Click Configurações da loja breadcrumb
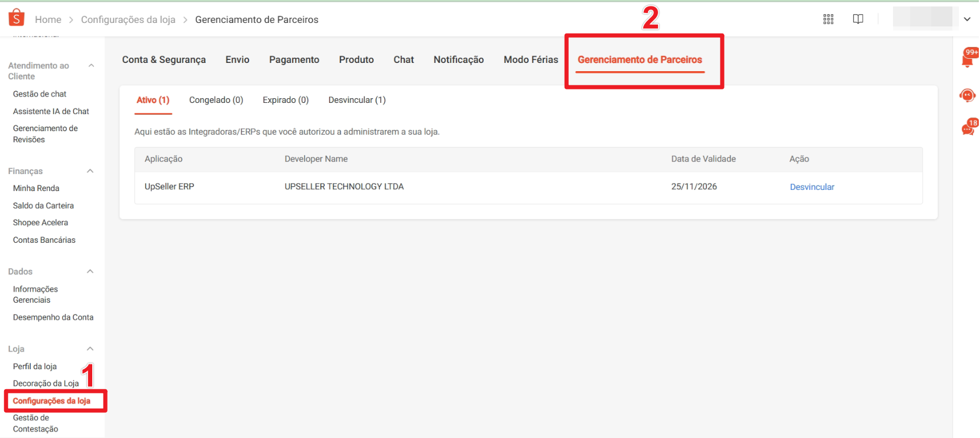The width and height of the screenshot is (980, 438). (x=128, y=19)
